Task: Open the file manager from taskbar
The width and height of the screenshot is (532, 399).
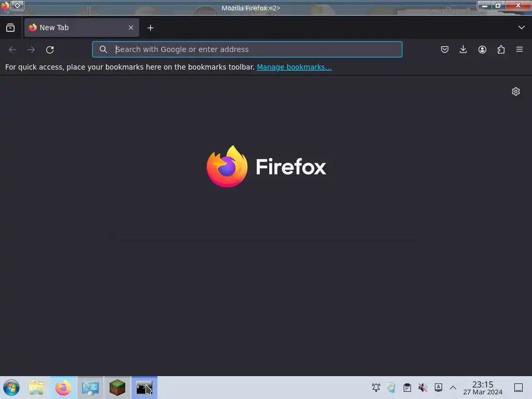Action: coord(36,388)
